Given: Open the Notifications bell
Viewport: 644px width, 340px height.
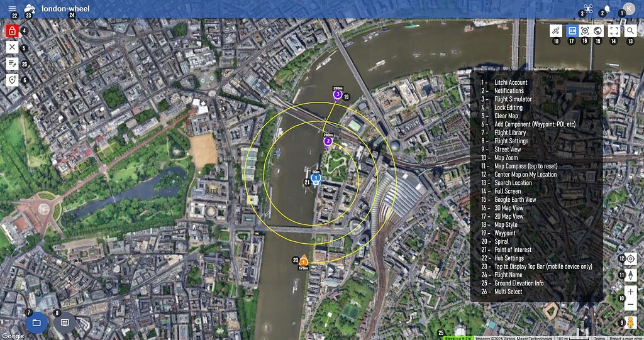Looking at the screenshot, I should tap(607, 9).
